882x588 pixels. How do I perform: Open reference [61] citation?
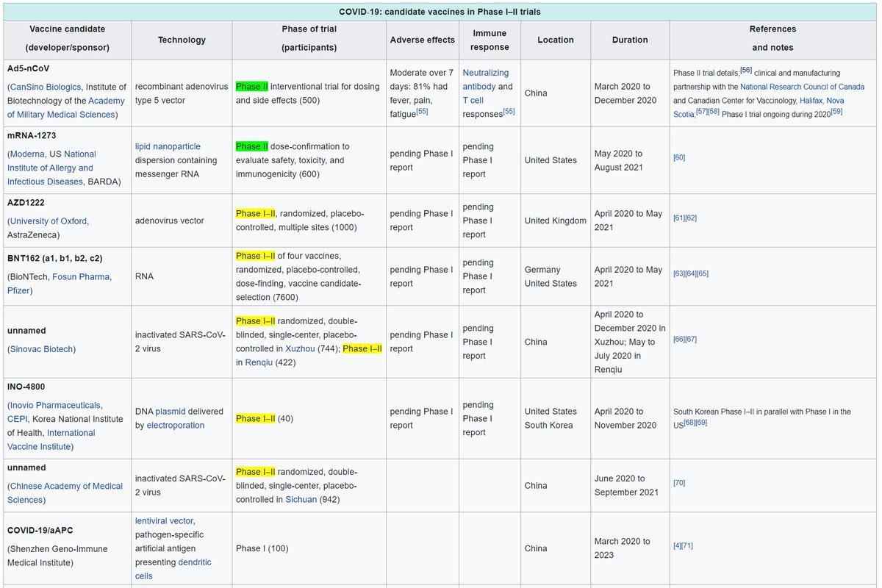pyautogui.click(x=679, y=218)
